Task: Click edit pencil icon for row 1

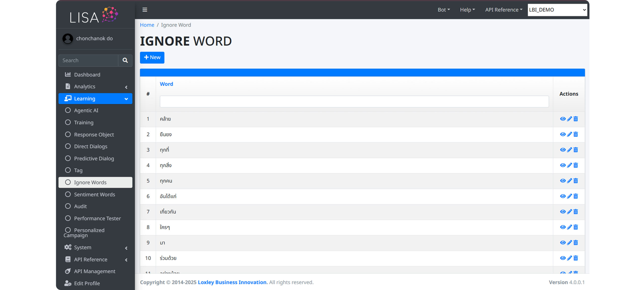Action: pos(569,119)
